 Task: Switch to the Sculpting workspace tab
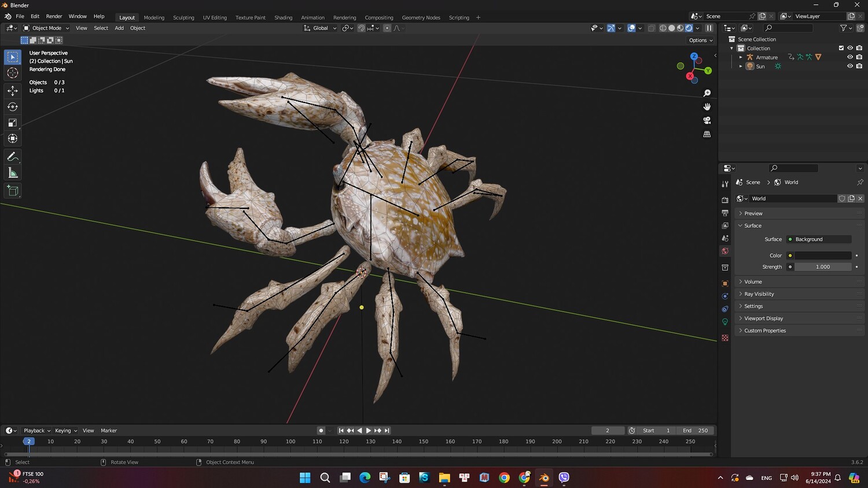click(x=183, y=17)
